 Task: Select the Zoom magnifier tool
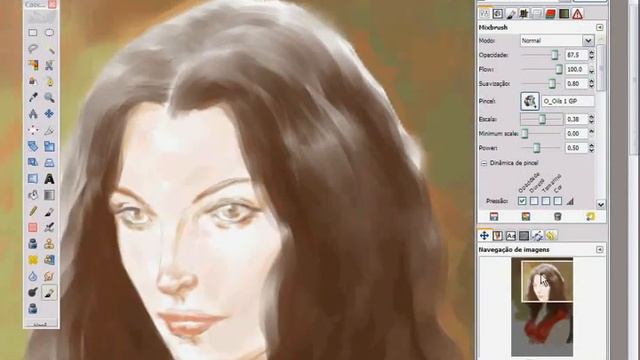(x=49, y=98)
